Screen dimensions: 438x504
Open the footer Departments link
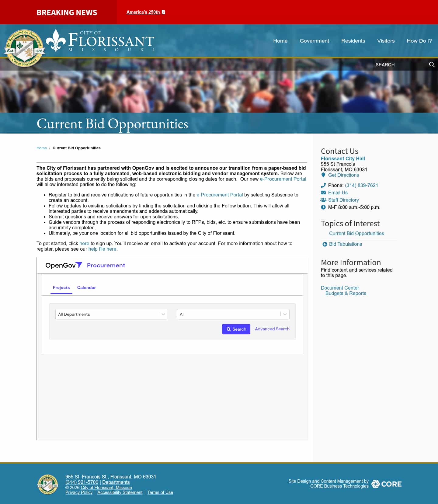[x=116, y=482]
